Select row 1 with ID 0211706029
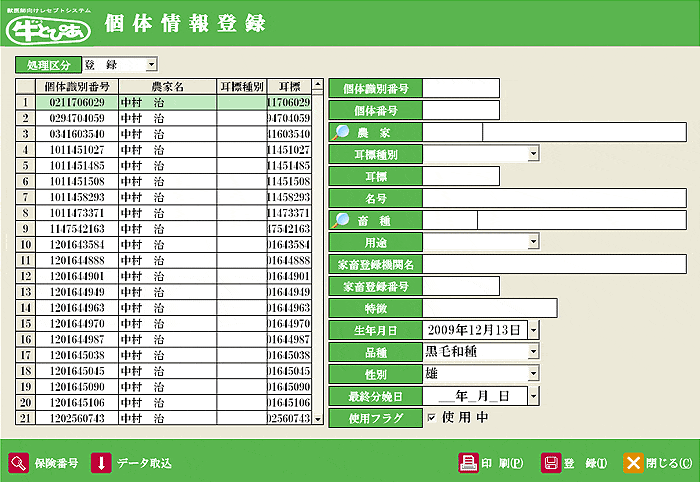The width and height of the screenshot is (700, 482). [76, 102]
